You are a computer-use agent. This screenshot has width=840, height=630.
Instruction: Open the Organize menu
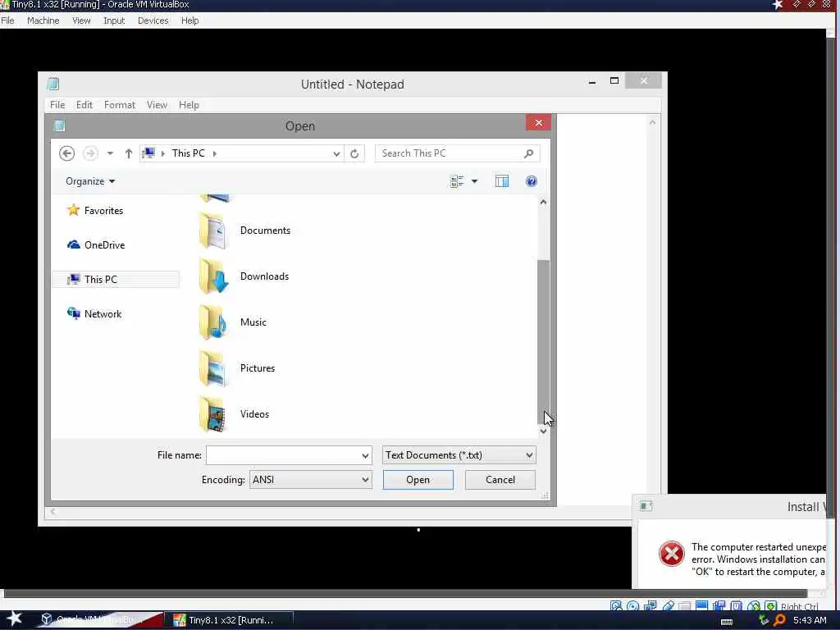pos(90,181)
